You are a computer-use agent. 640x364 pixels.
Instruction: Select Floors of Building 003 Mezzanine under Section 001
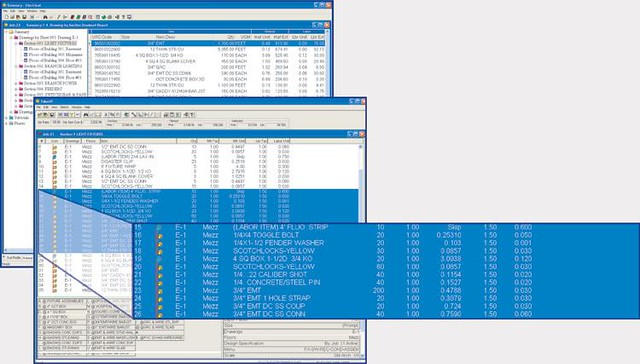(56, 55)
